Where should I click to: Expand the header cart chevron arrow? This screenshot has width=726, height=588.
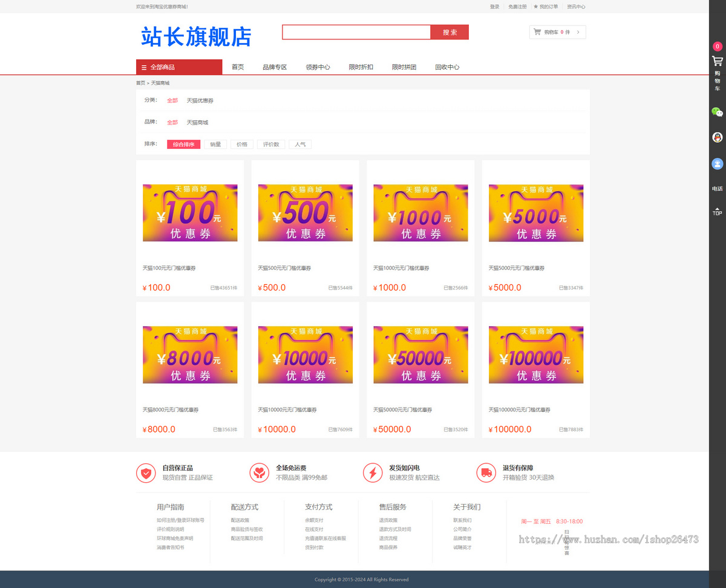click(578, 32)
